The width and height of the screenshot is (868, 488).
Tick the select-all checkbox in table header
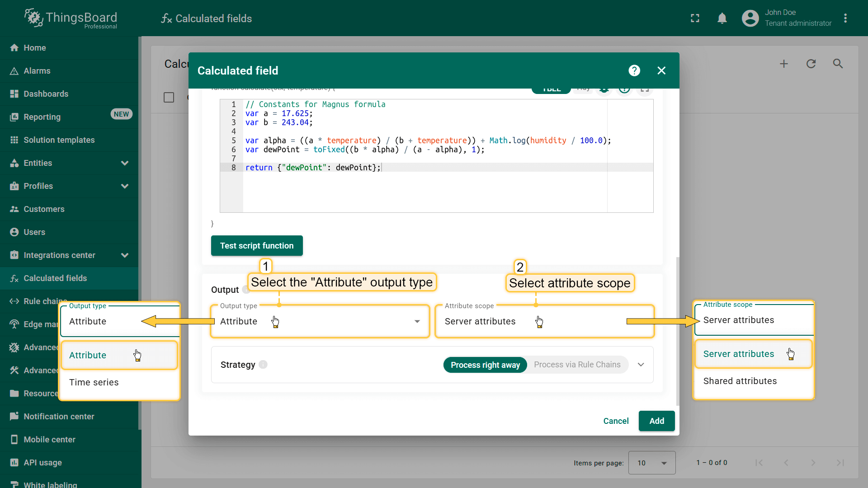[169, 98]
